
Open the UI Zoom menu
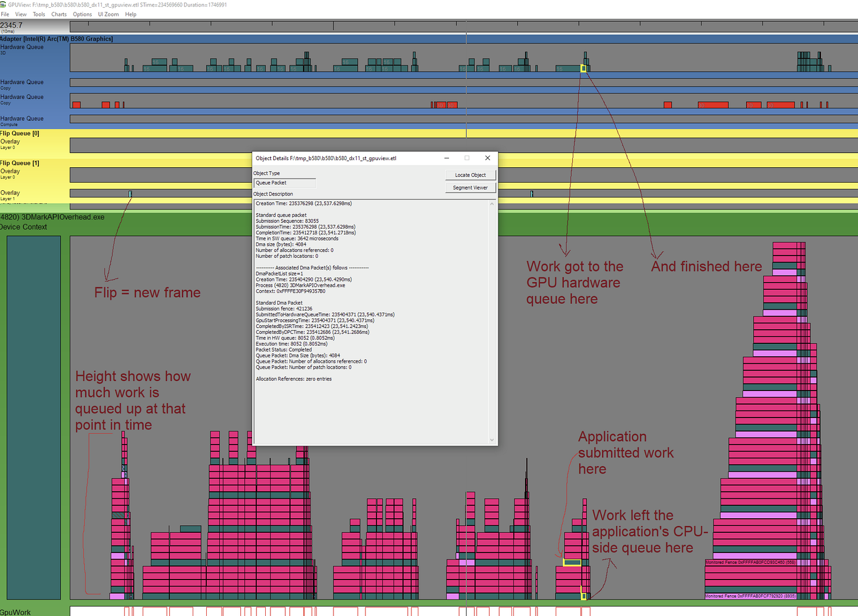tap(108, 14)
